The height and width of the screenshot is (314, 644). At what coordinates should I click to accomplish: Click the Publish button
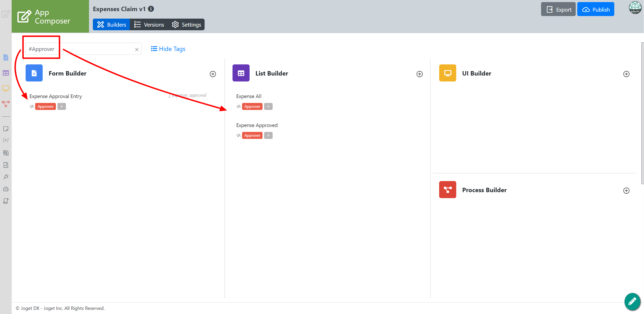596,10
